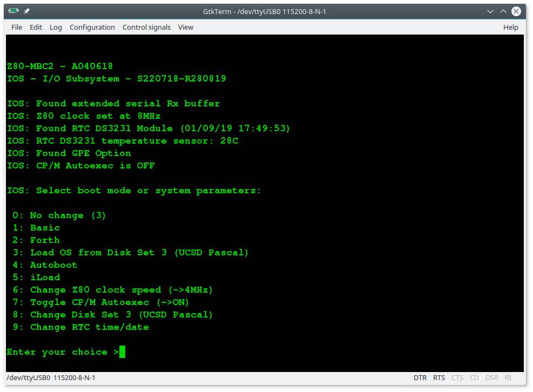
Task: Click the 'Z80-MBC2 - A040618' header line
Action: point(60,66)
